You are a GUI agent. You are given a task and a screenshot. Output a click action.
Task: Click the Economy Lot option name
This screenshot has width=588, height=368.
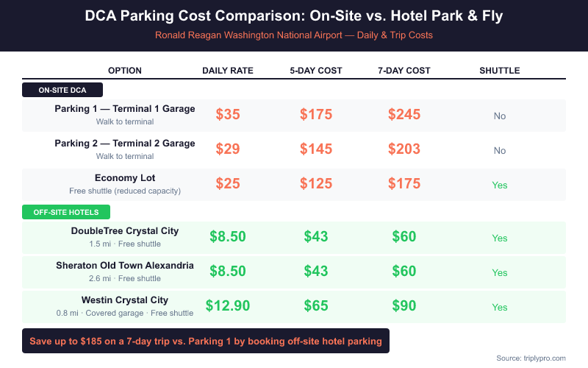(125, 178)
